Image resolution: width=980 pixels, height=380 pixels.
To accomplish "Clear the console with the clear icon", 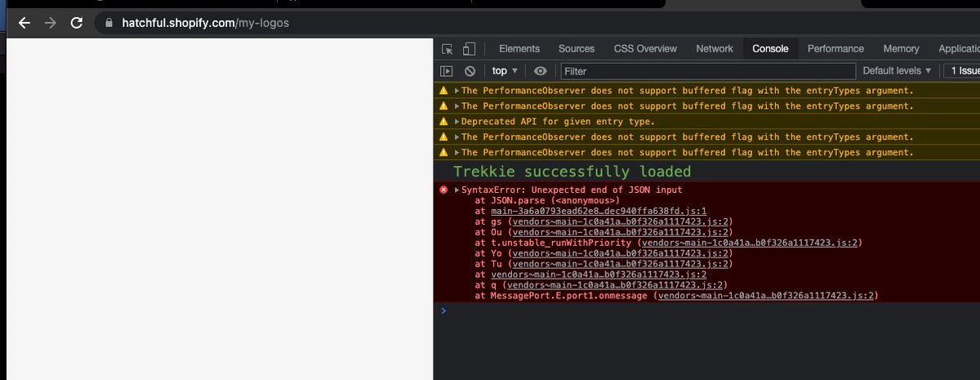I will click(x=470, y=71).
